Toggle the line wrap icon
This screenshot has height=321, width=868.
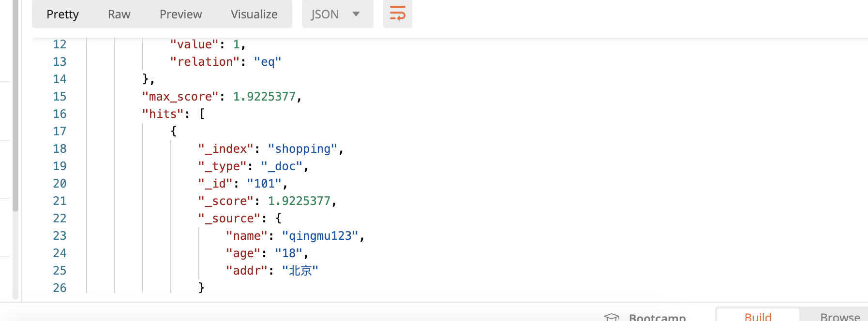pos(397,14)
